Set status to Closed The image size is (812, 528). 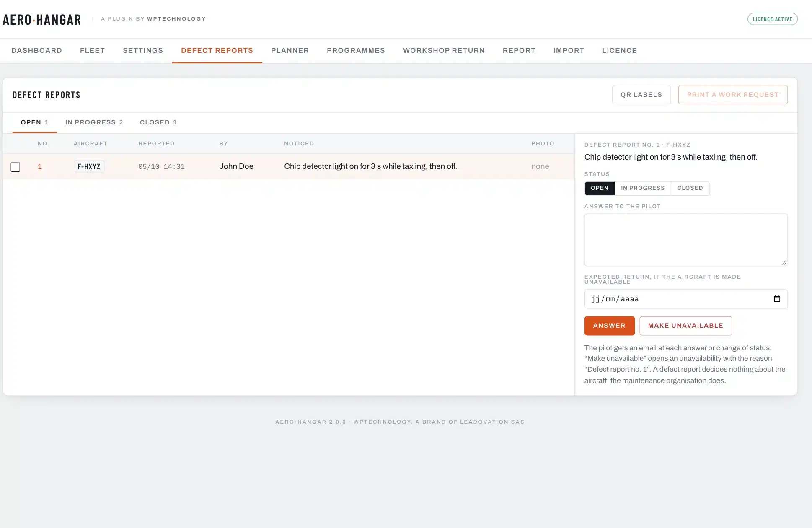tap(690, 188)
